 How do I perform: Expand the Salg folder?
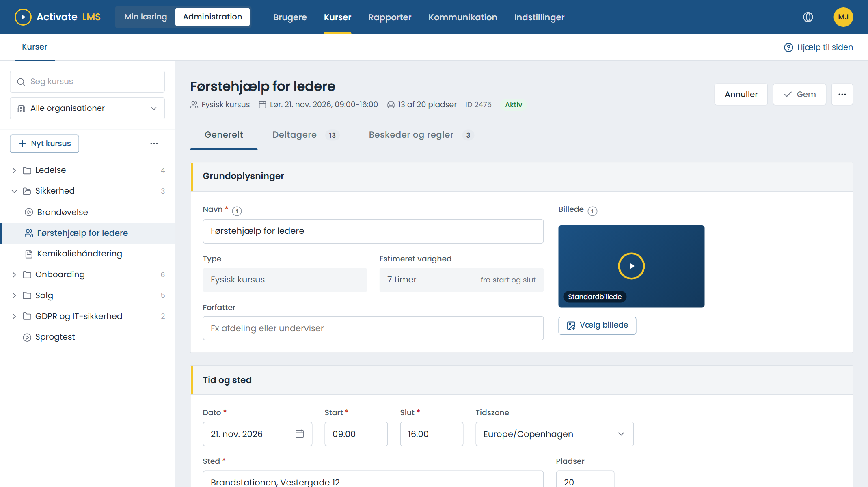(x=14, y=295)
